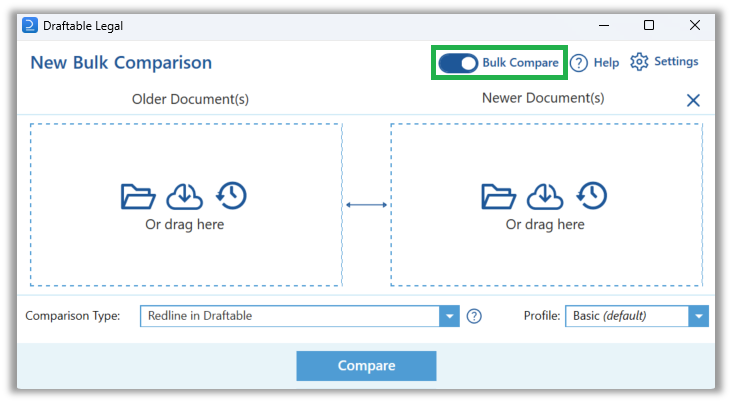The height and width of the screenshot is (403, 732).
Task: Open folder browser for Older Documents
Action: [138, 196]
